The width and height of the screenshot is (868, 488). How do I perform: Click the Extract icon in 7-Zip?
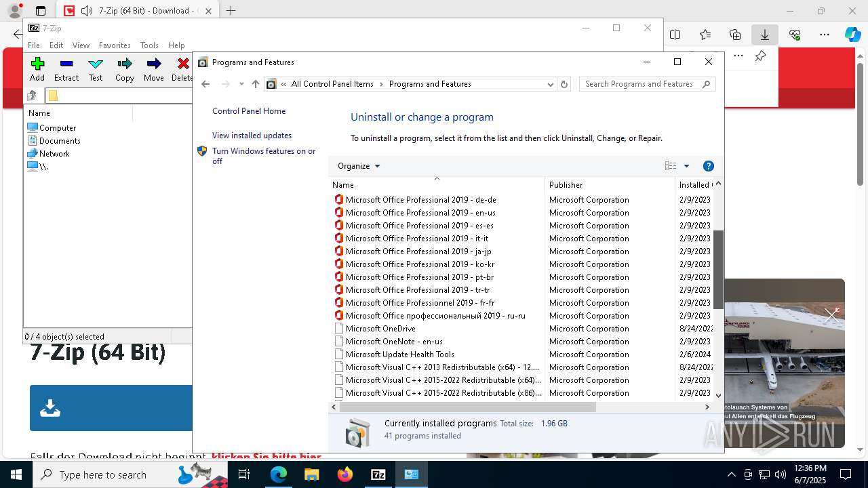click(x=66, y=69)
